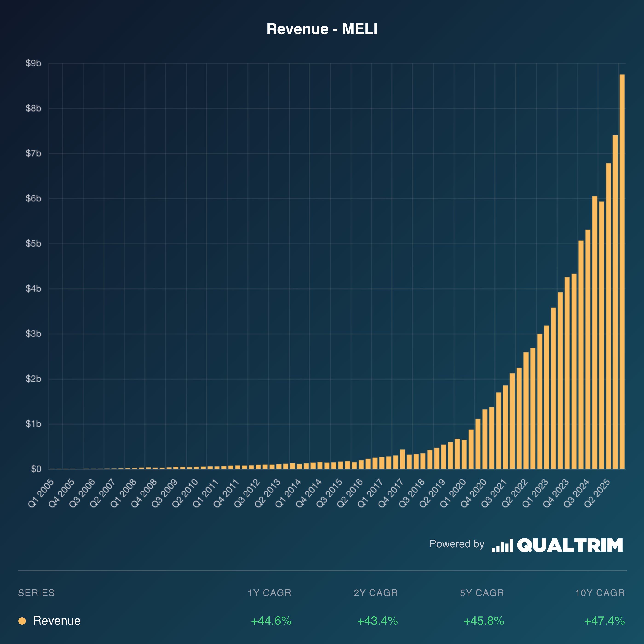Click the +45.8% five-year CAGR value
The image size is (644, 644).
(484, 621)
